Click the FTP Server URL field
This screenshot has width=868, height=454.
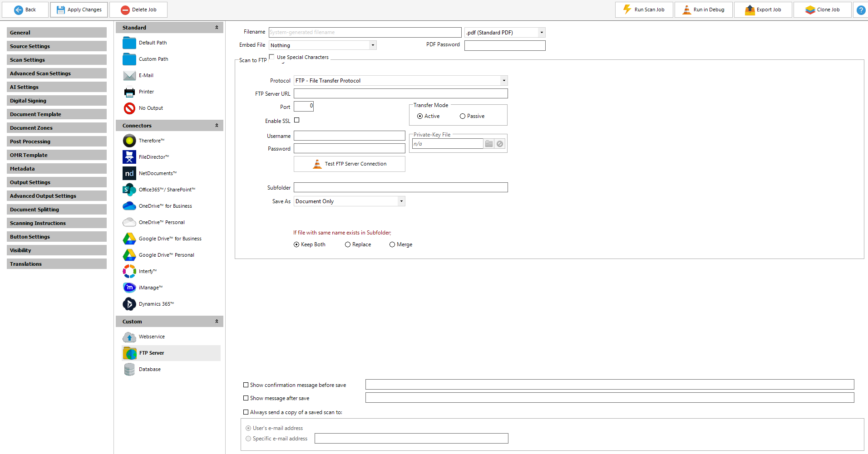pyautogui.click(x=400, y=94)
